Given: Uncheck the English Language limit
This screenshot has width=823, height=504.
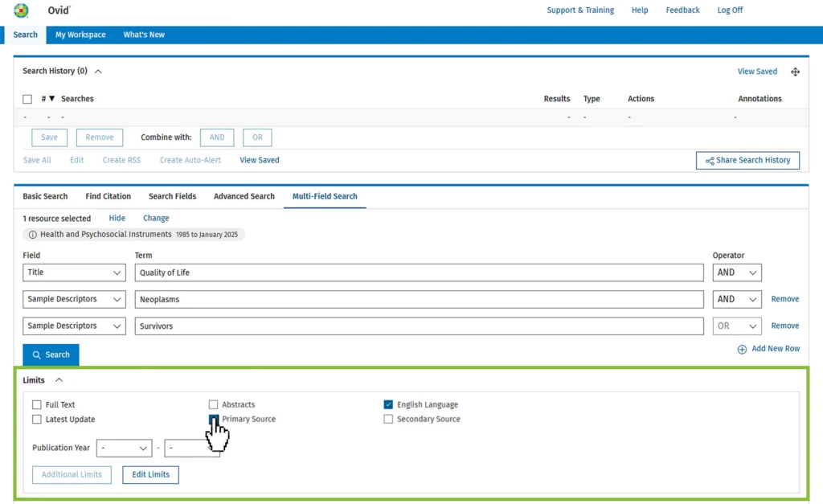Looking at the screenshot, I should 388,405.
